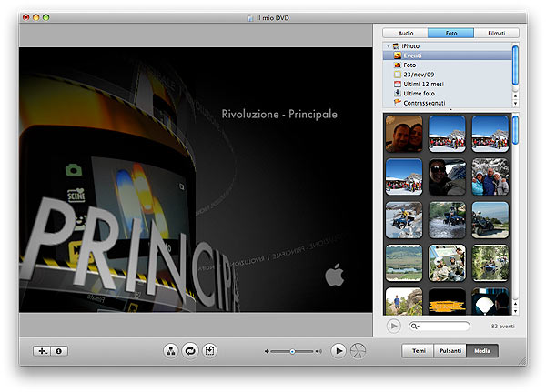
Task: Select the Contrassegnati album
Action: (x=448, y=103)
